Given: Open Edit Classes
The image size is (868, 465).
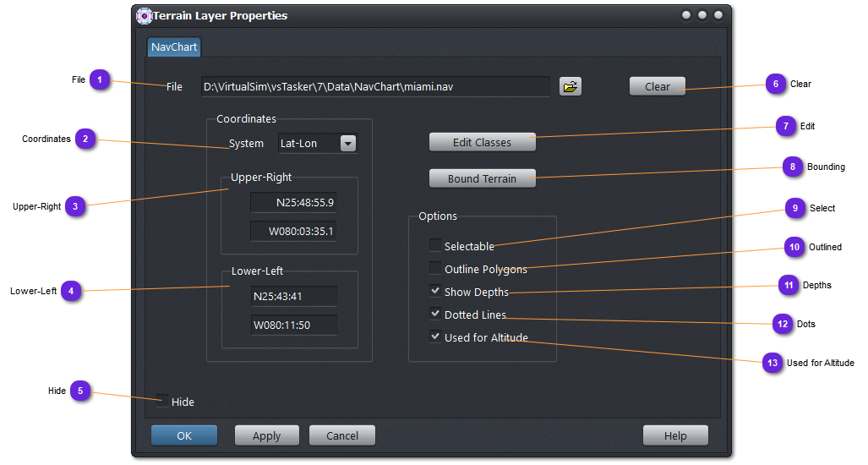Looking at the screenshot, I should coord(482,142).
